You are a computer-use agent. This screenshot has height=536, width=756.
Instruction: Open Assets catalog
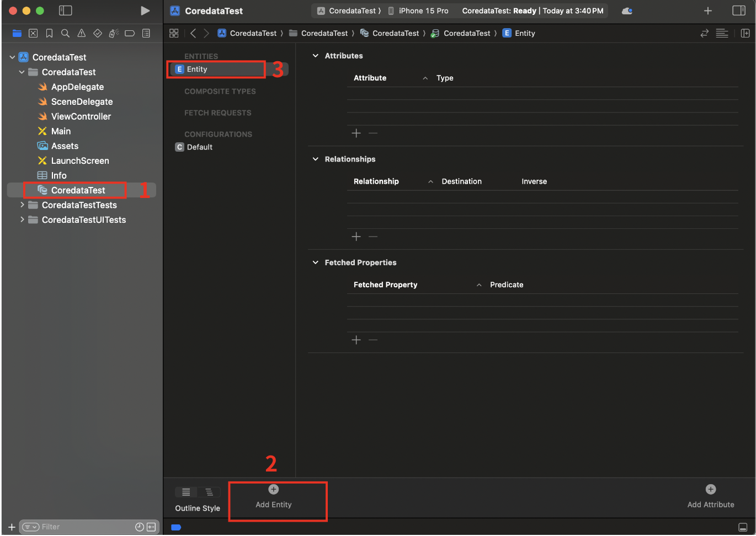[58, 146]
